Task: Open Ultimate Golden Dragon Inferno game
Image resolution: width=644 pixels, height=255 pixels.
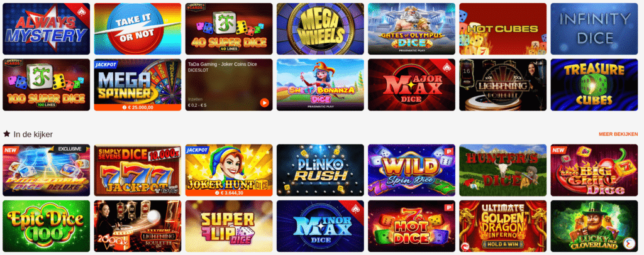Action: [x=502, y=226]
